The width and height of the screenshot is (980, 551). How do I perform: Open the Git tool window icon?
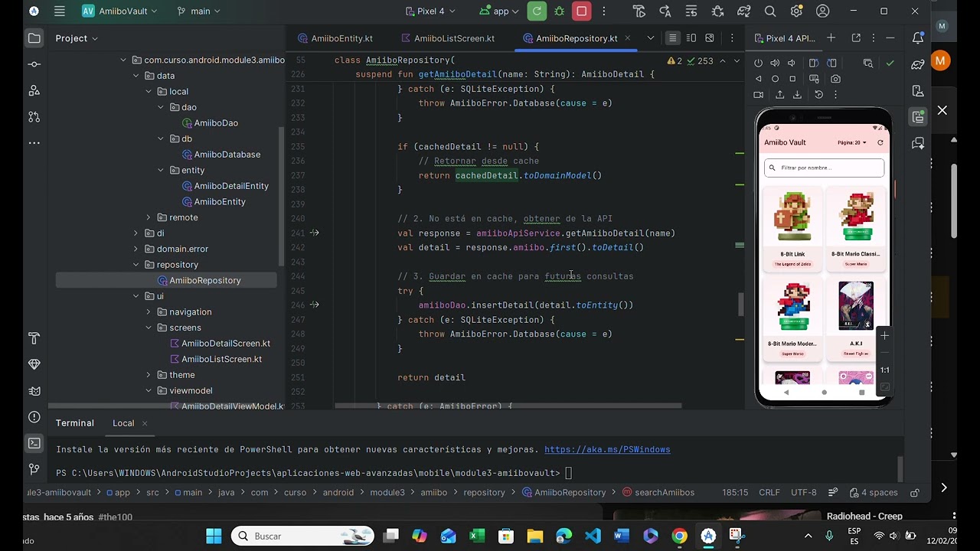click(34, 469)
